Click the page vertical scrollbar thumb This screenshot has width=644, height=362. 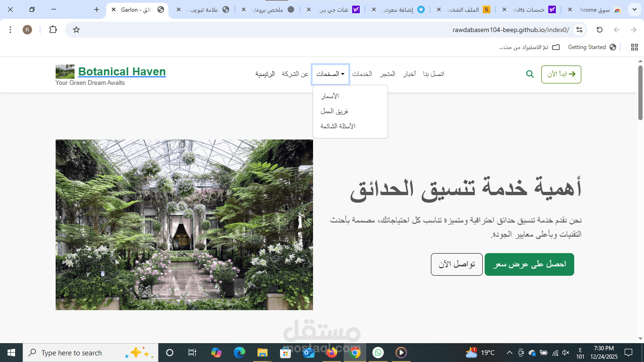click(x=641, y=93)
